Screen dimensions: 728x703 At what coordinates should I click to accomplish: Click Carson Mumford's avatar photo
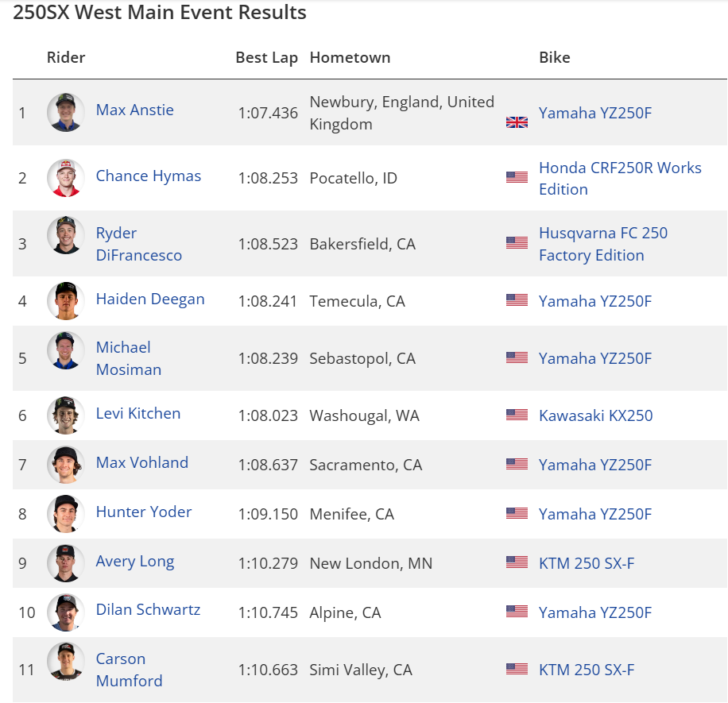tap(65, 662)
